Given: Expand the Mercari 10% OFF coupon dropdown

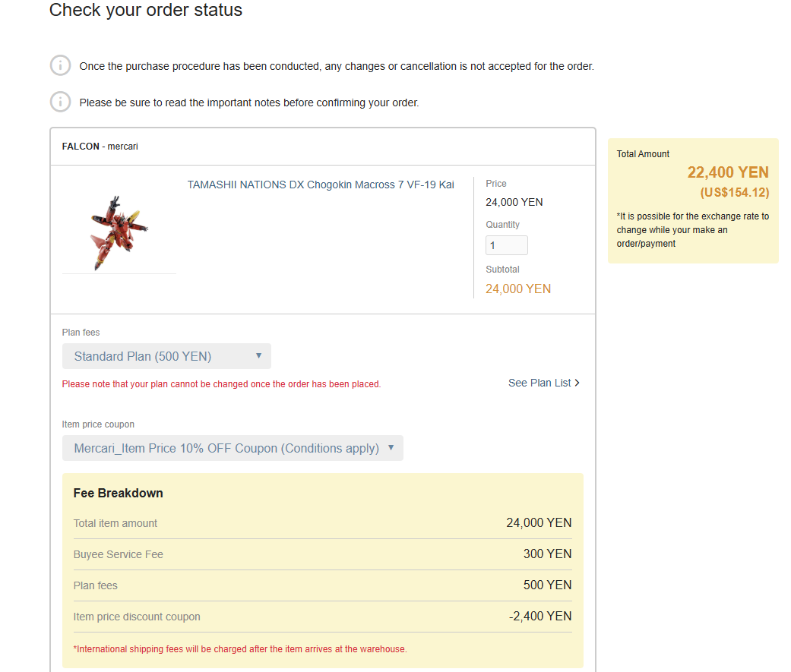Looking at the screenshot, I should tap(232, 448).
